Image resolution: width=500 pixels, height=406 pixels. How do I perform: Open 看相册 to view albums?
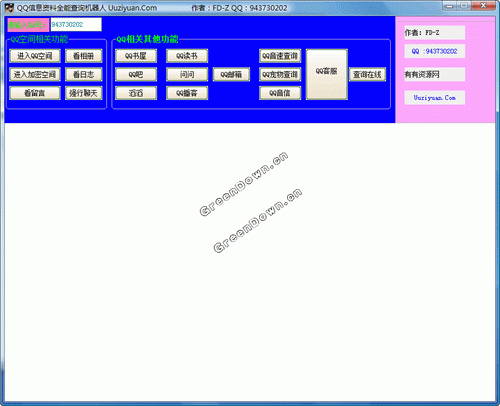[x=83, y=56]
